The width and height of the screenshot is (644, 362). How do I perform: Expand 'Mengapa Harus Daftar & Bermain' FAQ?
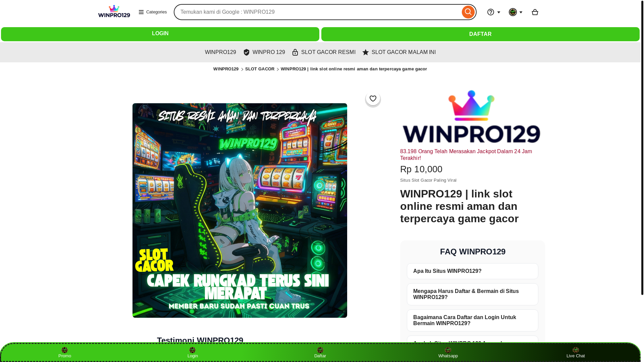473,294
